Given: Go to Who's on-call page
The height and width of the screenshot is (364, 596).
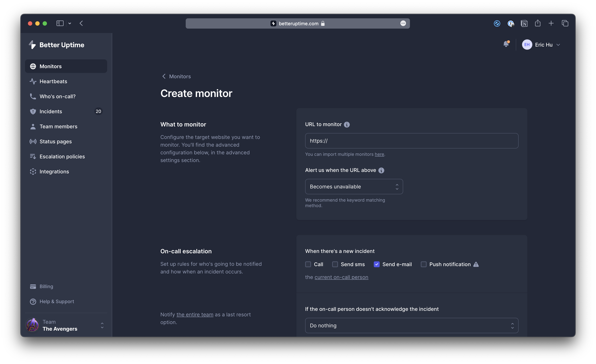Looking at the screenshot, I should [66, 96].
